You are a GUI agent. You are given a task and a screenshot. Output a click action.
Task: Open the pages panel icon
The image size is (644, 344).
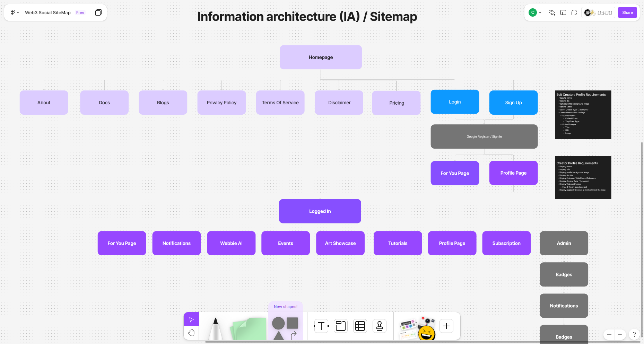98,12
